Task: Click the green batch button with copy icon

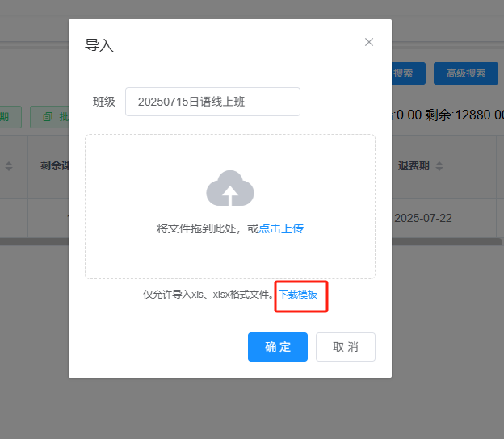Action: point(49,117)
